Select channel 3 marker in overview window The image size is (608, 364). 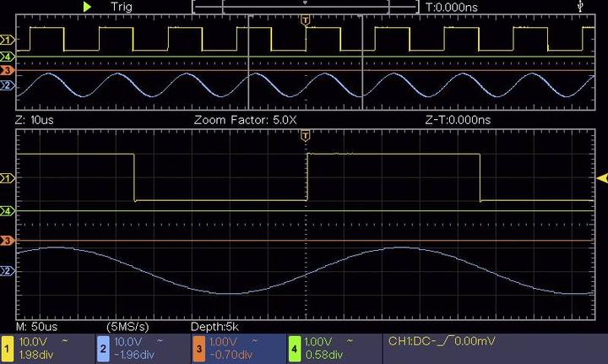click(x=7, y=71)
